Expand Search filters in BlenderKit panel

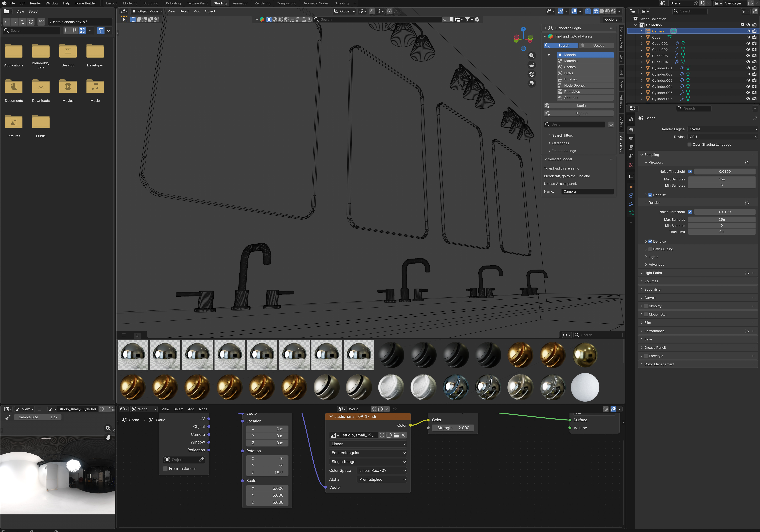(x=562, y=136)
